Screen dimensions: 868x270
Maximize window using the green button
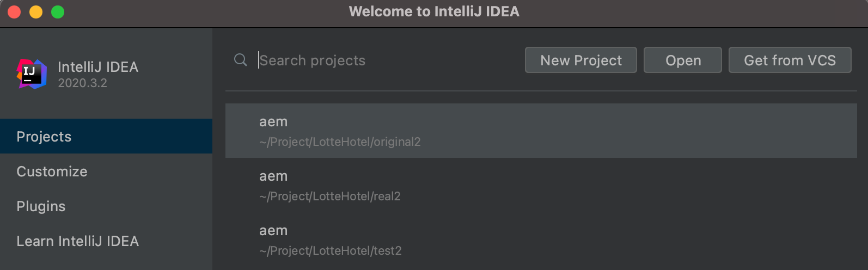tap(58, 12)
